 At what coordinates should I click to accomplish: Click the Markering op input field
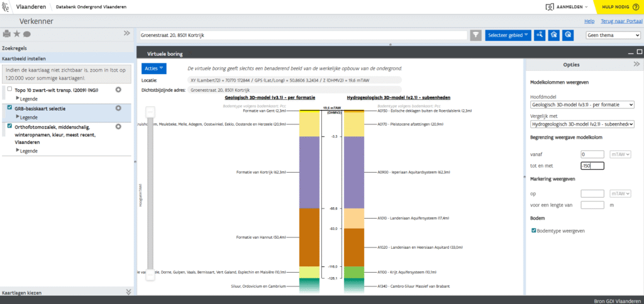coord(592,193)
